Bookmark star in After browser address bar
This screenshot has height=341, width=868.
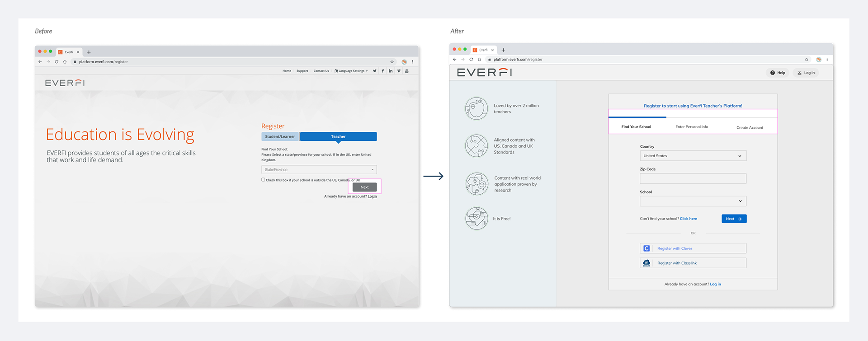(807, 60)
